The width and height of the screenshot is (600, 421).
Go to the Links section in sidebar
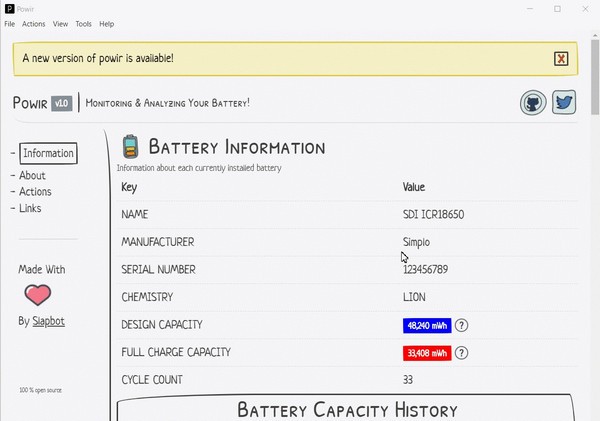tap(30, 208)
